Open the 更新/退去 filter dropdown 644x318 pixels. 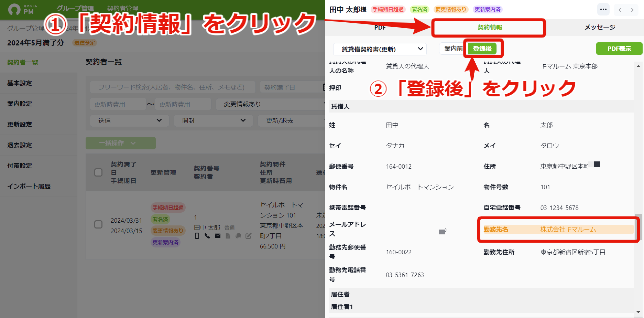[x=291, y=120]
